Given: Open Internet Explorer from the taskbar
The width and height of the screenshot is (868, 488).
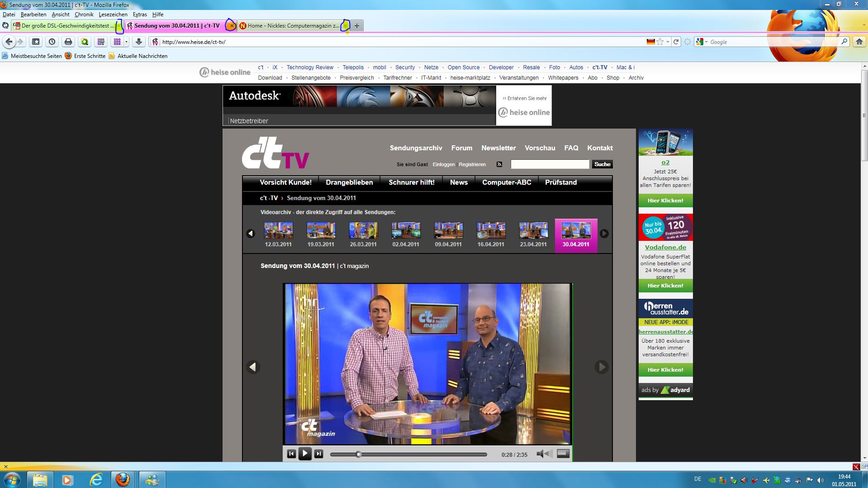Looking at the screenshot, I should 96,480.
